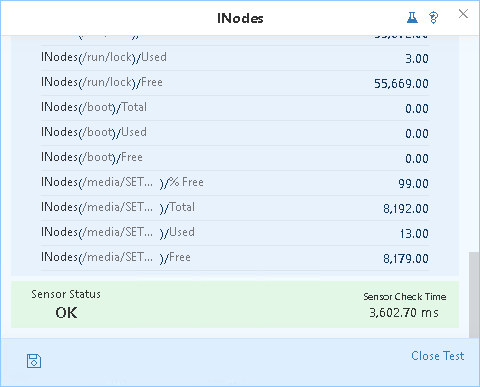Select the INodes(/media/SET...)/Free row
480x387 pixels.
pyautogui.click(x=235, y=258)
